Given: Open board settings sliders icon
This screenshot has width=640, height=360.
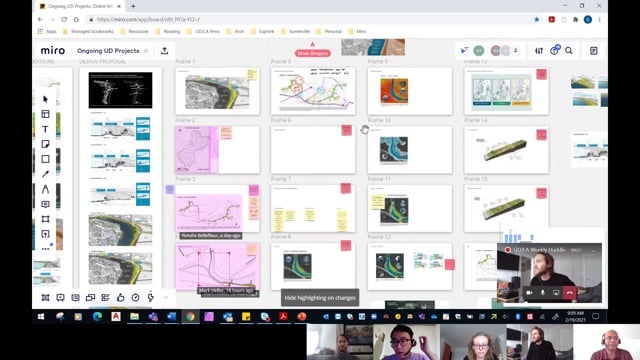Looking at the screenshot, I should 539,51.
